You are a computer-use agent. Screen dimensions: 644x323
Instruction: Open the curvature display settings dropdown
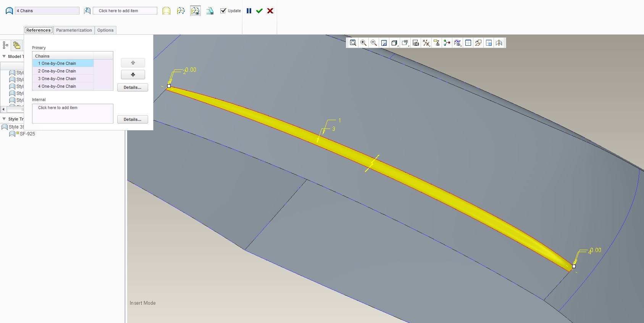click(x=458, y=43)
